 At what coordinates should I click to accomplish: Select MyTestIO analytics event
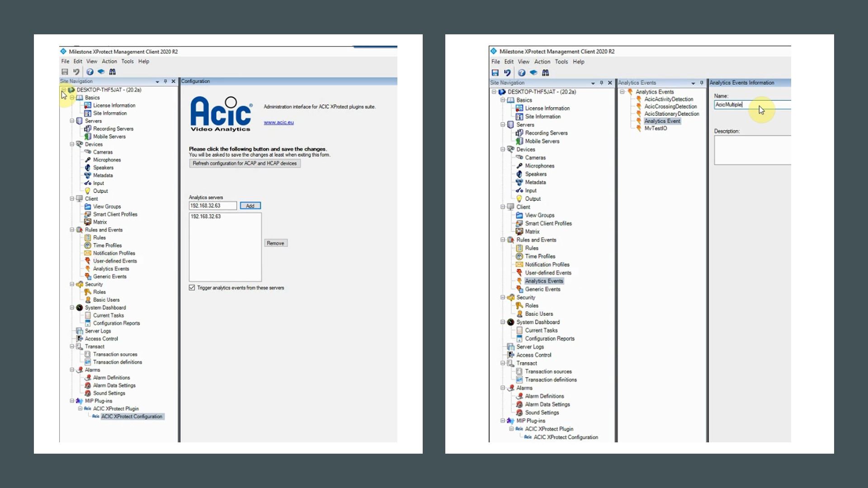[656, 128]
